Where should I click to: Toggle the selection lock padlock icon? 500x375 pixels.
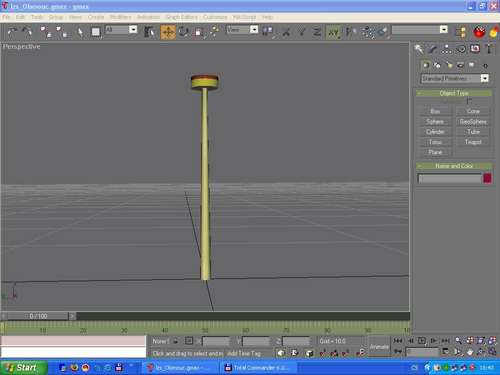pyautogui.click(x=176, y=341)
